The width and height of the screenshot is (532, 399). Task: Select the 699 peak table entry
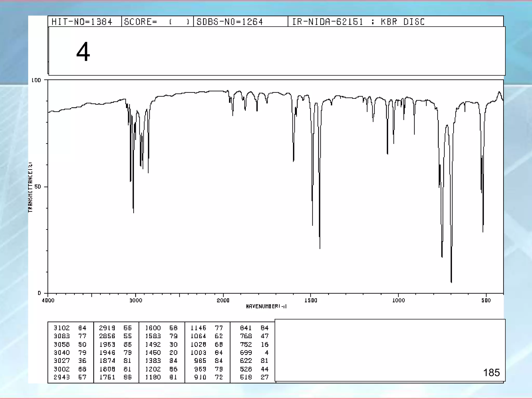(x=246, y=353)
